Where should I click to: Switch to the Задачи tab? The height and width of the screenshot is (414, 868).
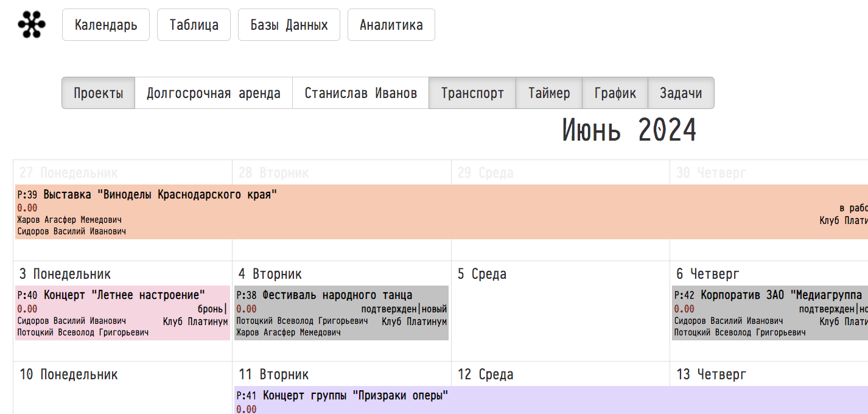click(681, 93)
